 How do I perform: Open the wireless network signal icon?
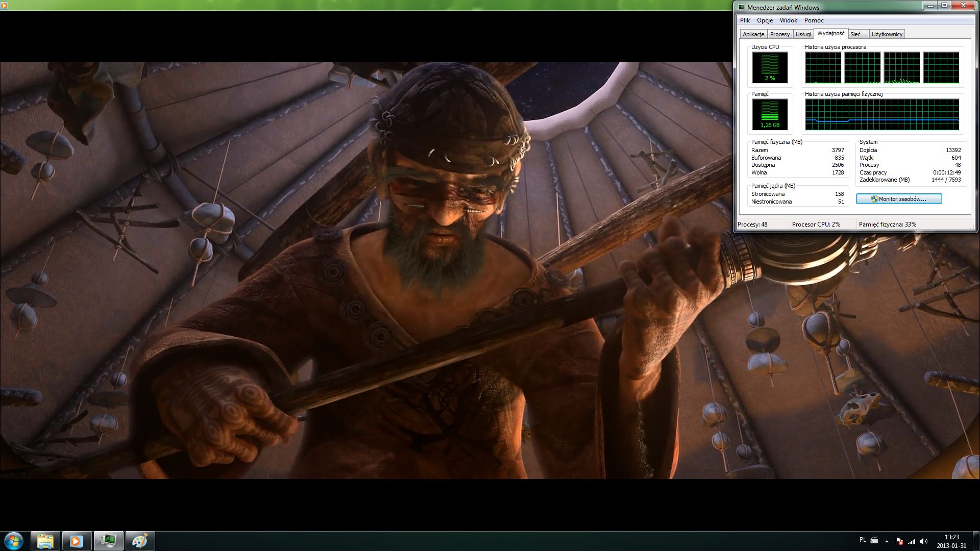[x=912, y=541]
